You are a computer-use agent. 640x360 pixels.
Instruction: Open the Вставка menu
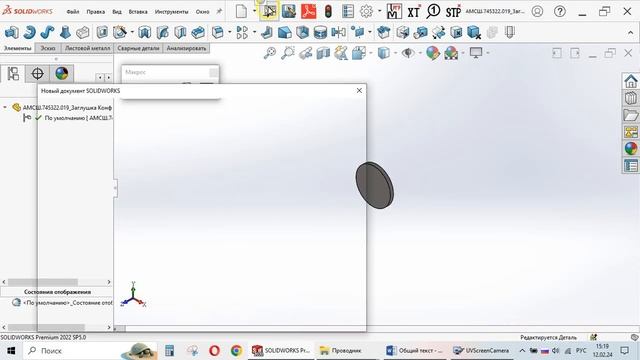coord(138,12)
